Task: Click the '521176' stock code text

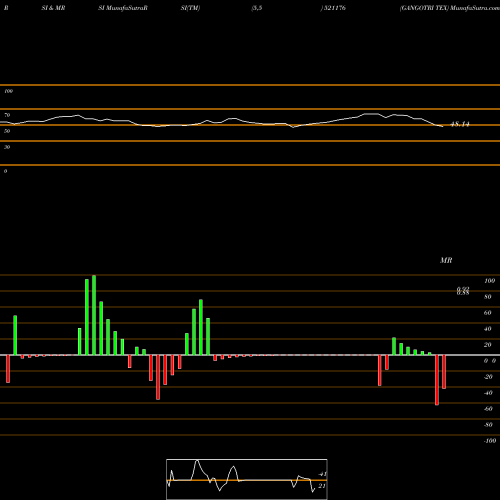Action: pyautogui.click(x=335, y=8)
